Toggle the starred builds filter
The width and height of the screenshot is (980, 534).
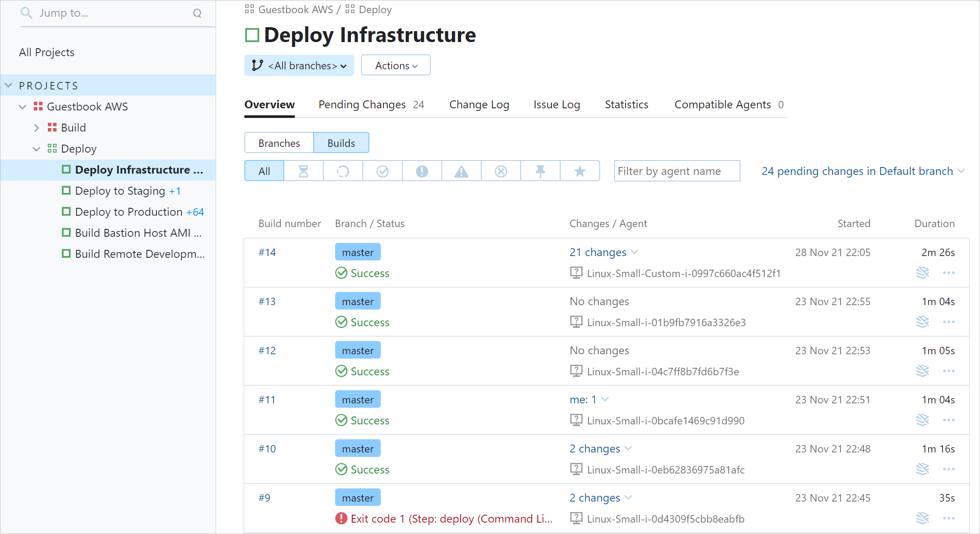pos(580,171)
